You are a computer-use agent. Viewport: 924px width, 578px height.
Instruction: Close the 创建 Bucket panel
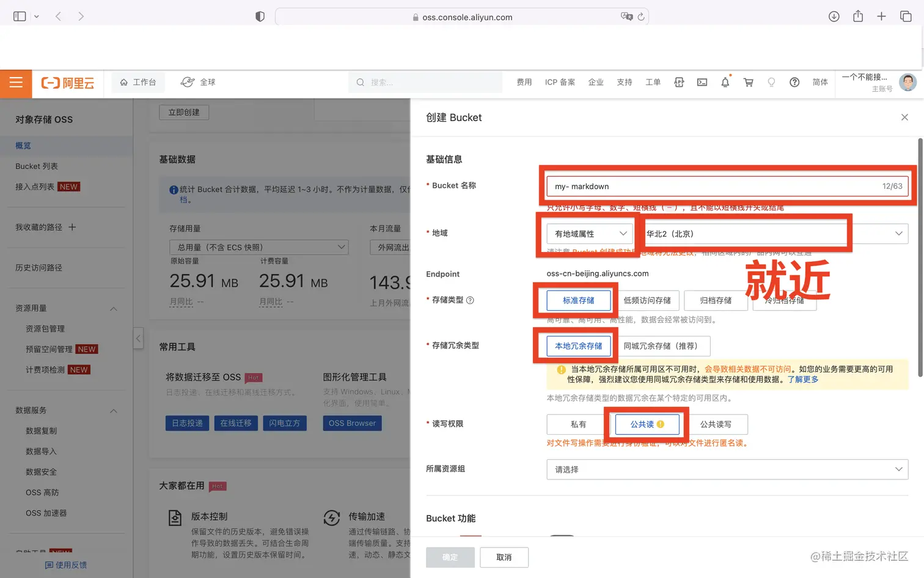point(904,117)
